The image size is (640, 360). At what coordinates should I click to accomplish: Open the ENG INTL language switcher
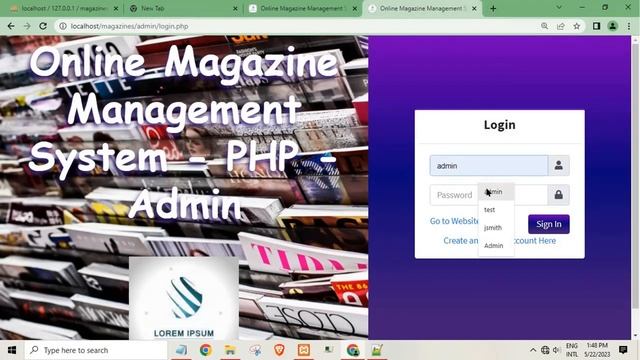pos(572,350)
